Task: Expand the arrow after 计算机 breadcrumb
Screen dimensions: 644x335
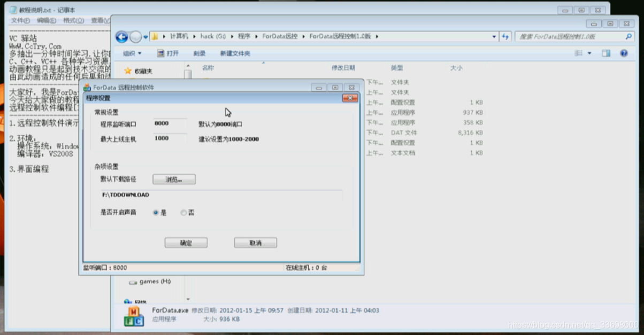Action: click(x=194, y=36)
